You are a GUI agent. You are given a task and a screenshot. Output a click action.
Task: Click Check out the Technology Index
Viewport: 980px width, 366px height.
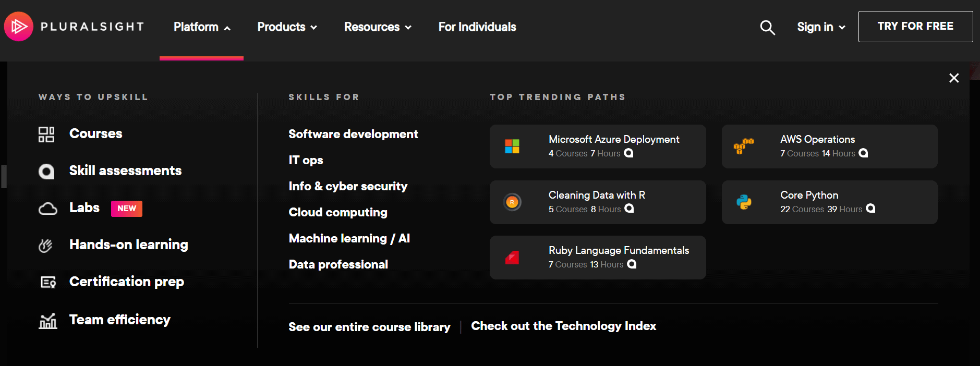(563, 326)
